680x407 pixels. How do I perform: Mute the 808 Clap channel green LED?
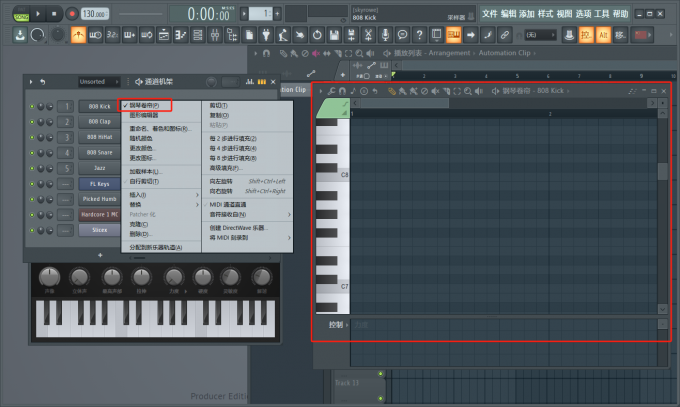click(32, 121)
